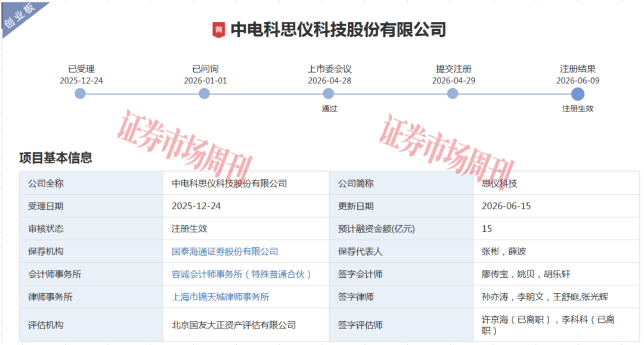Select the 注册结果 timeline node
Image resolution: width=644 pixels, height=345 pixels.
point(577,94)
